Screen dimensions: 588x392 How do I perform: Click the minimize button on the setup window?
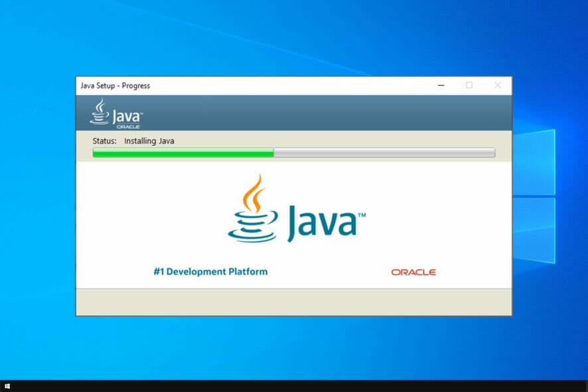coord(441,86)
